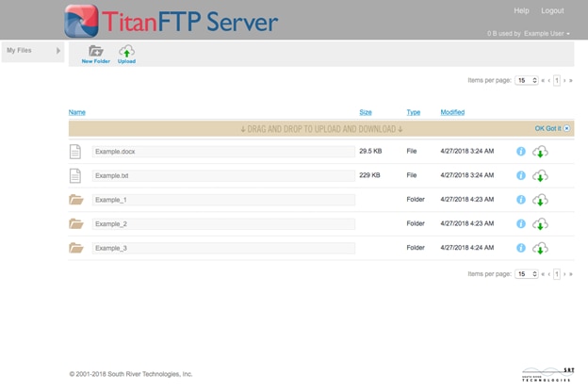Sort files by Name column
The height and width of the screenshot is (391, 588).
[77, 112]
